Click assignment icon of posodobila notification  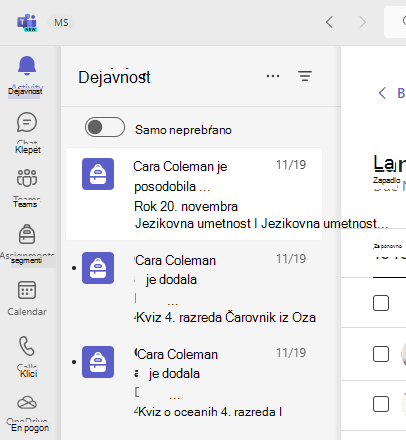[98, 174]
